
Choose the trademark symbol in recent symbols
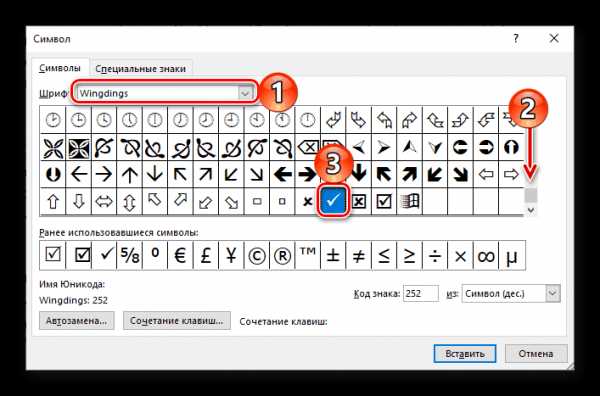click(308, 256)
